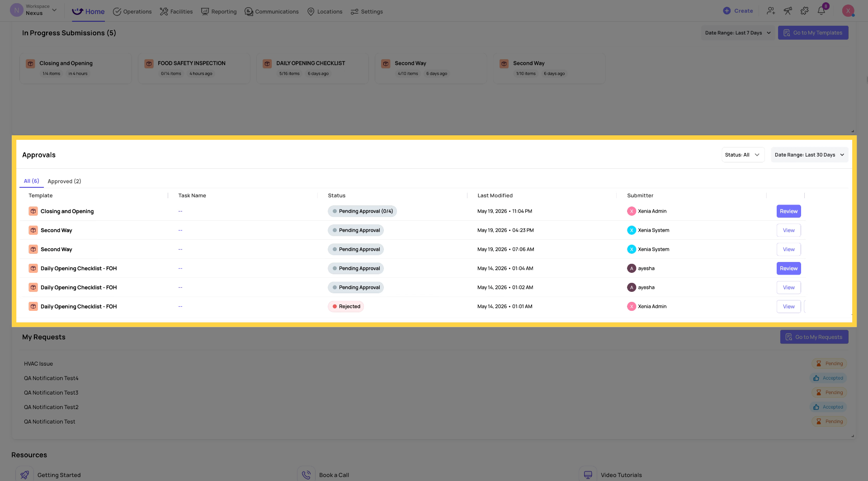The width and height of the screenshot is (868, 481).
Task: Click the Second Way card with 1/10 items
Action: (549, 68)
